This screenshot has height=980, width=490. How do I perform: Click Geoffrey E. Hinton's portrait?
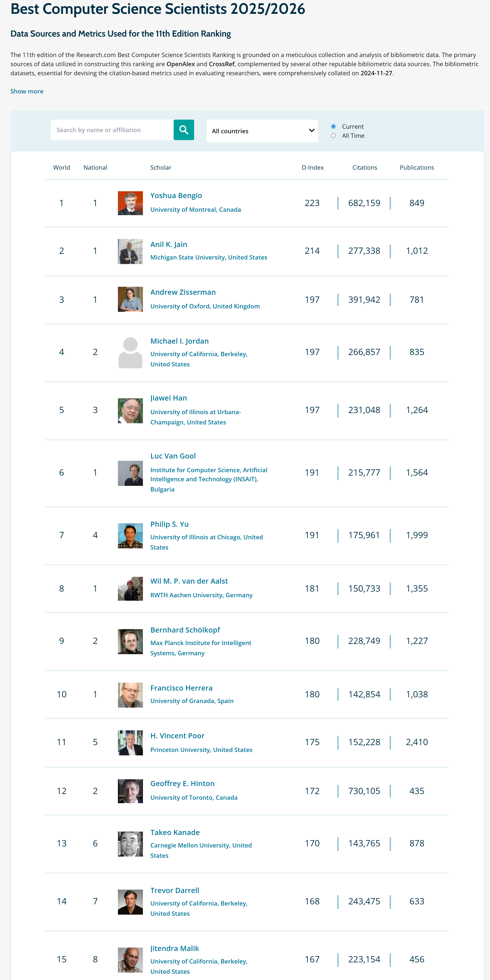(130, 791)
